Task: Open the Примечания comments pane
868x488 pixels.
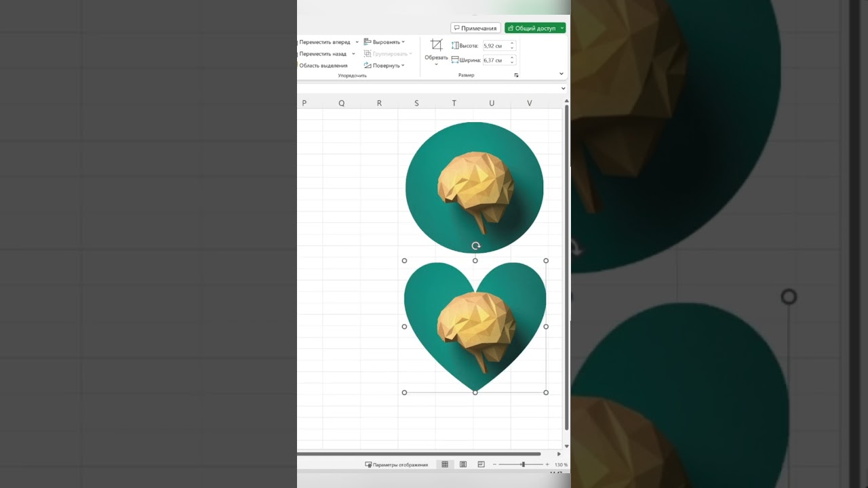Action: (475, 28)
